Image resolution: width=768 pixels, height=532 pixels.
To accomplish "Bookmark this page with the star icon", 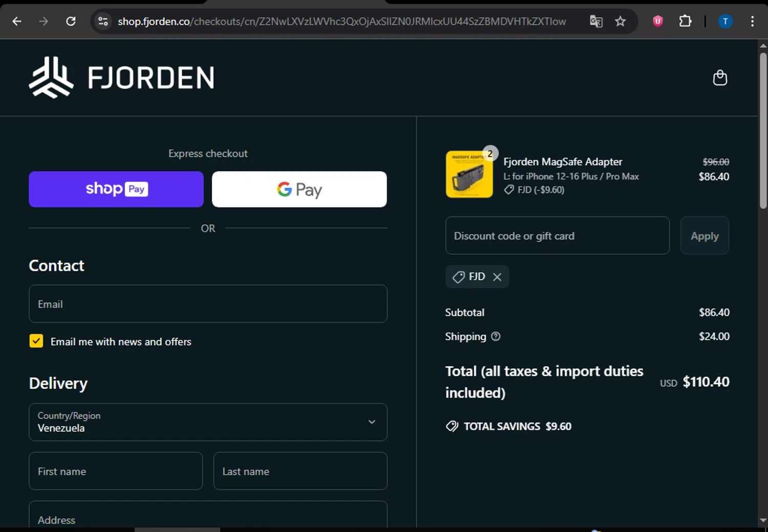I will coord(621,21).
